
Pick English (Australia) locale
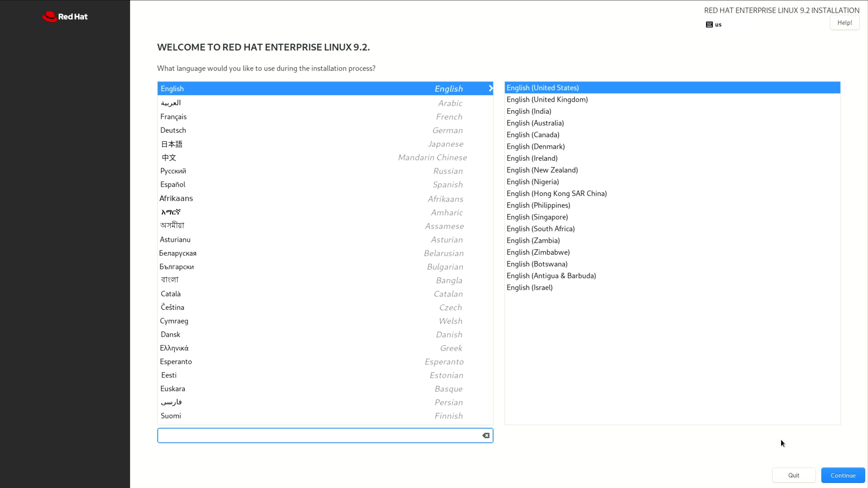tap(672, 123)
